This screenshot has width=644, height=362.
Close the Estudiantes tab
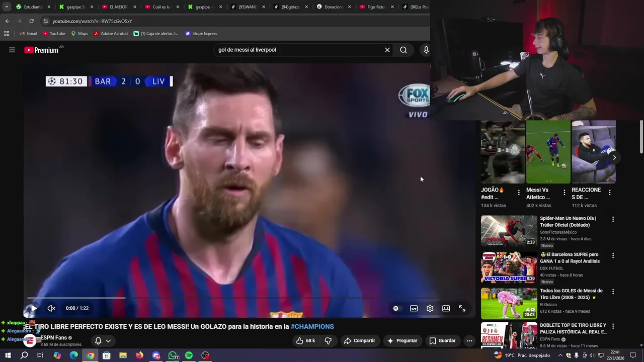coord(49,7)
